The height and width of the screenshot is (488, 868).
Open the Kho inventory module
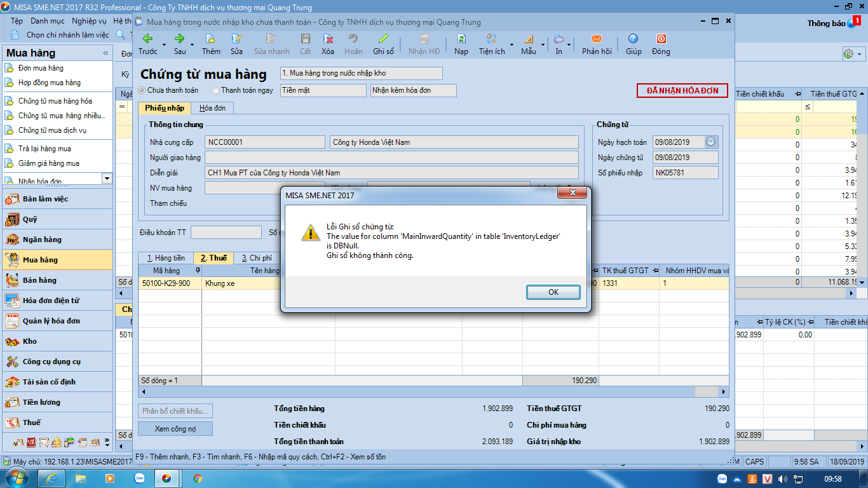click(57, 341)
